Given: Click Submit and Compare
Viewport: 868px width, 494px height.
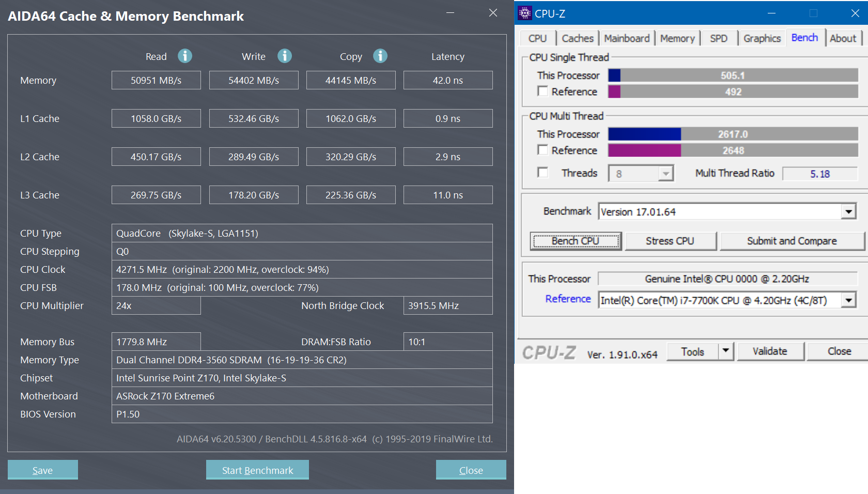Looking at the screenshot, I should tap(792, 241).
